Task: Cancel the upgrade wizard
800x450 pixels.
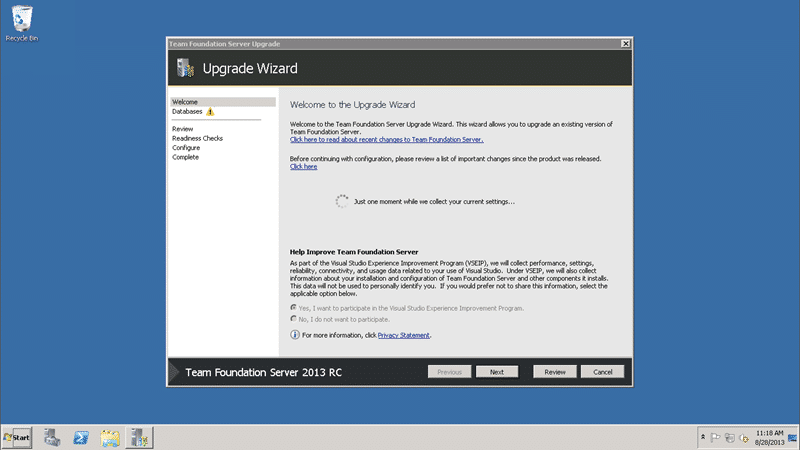Action: [603, 372]
